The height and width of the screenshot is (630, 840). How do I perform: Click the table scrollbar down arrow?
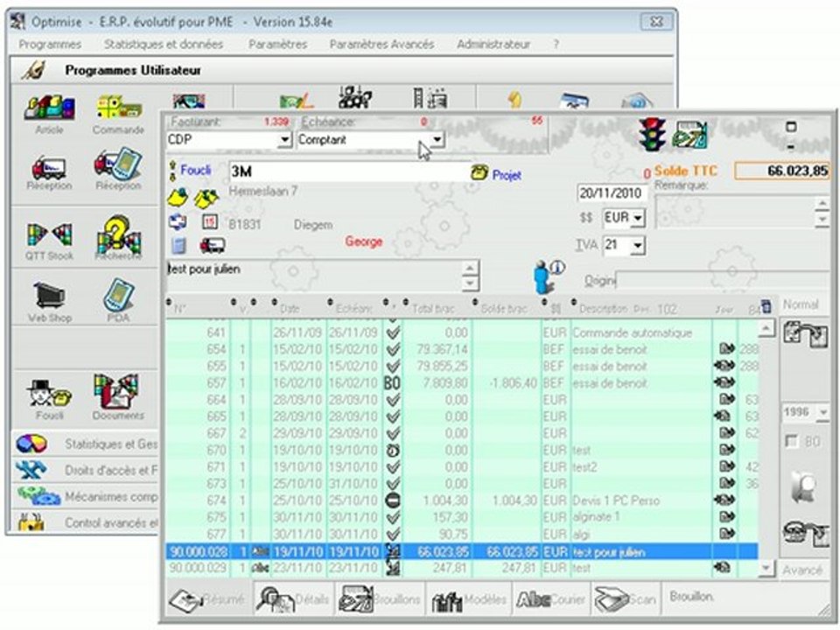pos(766,568)
